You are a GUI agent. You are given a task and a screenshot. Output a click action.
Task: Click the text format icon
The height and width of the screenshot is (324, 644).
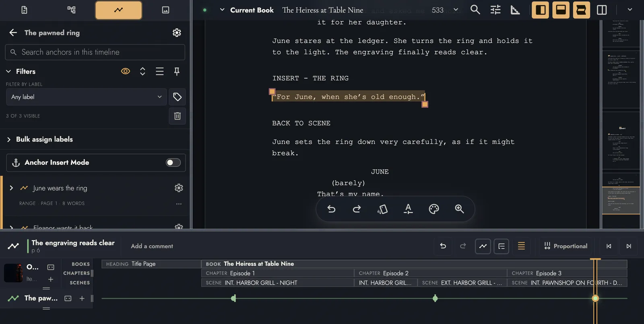tap(408, 209)
